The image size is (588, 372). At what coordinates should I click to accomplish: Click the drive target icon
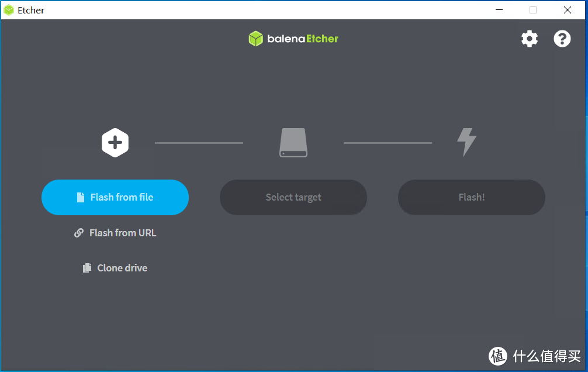(x=293, y=143)
